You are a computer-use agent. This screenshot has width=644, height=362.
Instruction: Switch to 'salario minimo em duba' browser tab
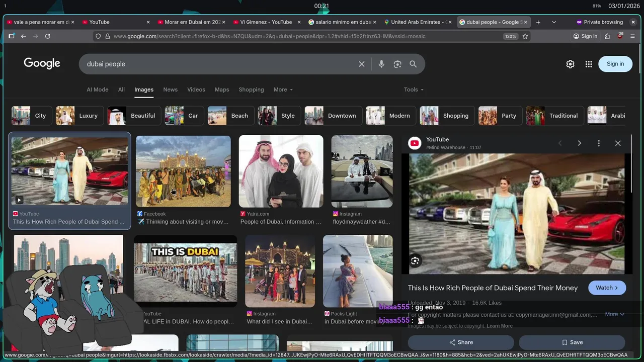tap(342, 22)
